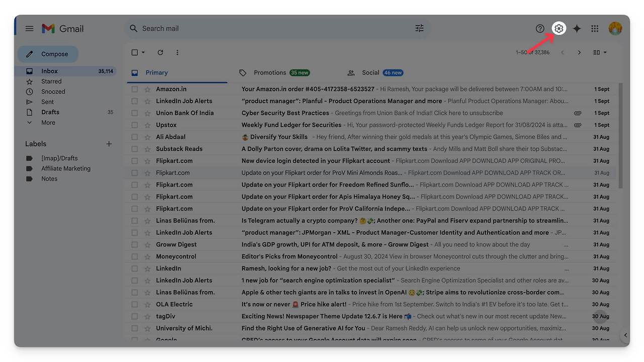The image size is (644, 362).
Task: Open the [Imap]/Drafts label
Action: (59, 158)
